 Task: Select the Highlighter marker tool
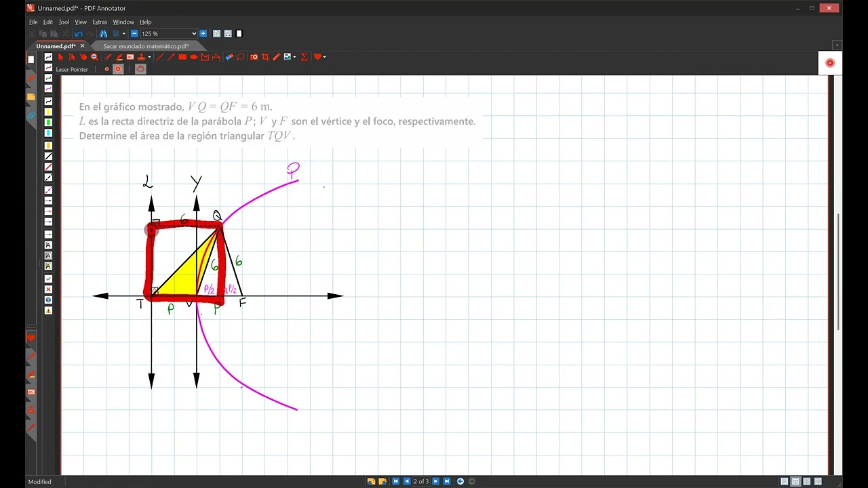click(119, 57)
